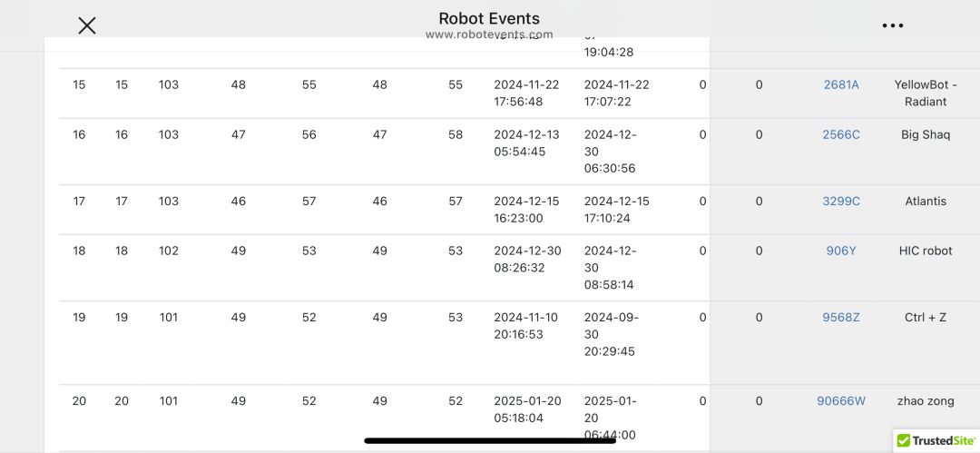Tap the www.robotevents.com address text
Image resolution: width=980 pixels, height=453 pixels.
489,34
